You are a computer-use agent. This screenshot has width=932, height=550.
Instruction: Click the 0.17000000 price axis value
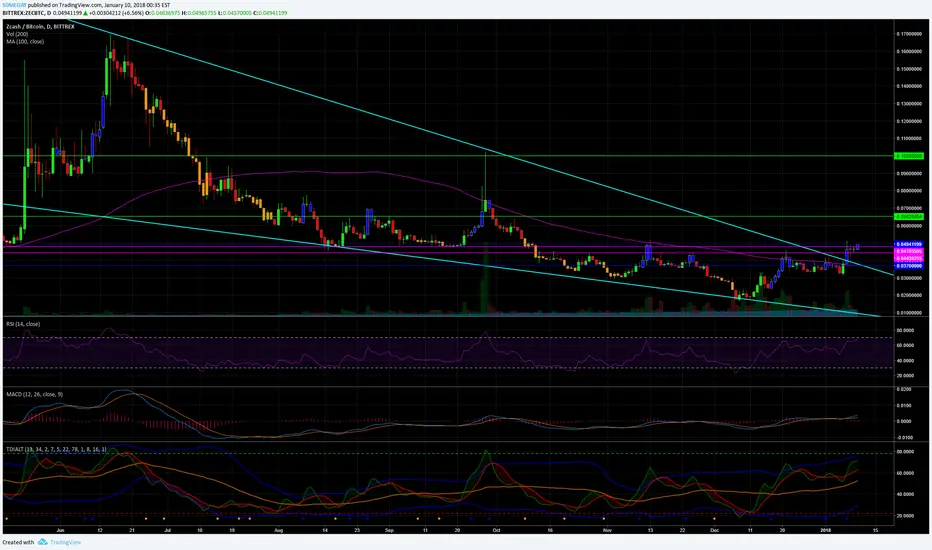coord(909,34)
